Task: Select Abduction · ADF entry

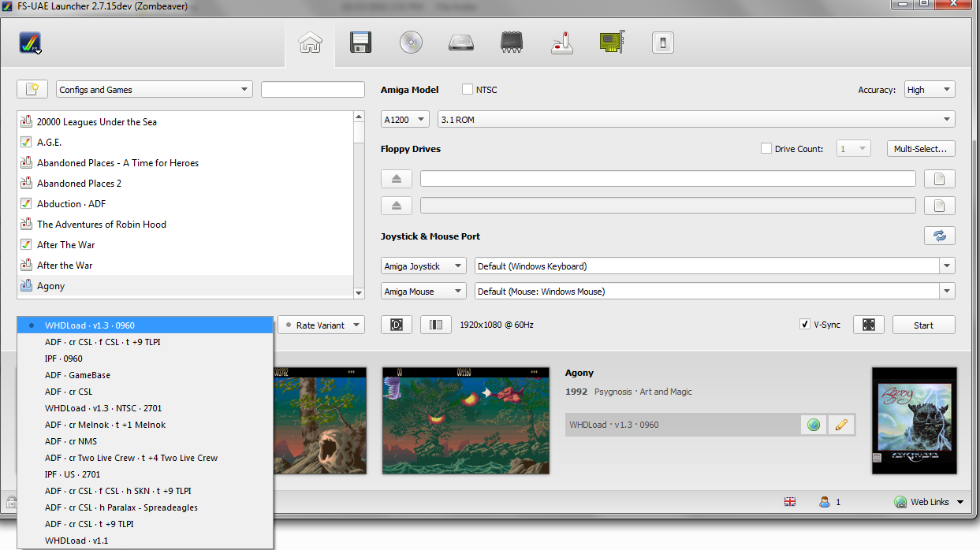Action: pos(185,203)
